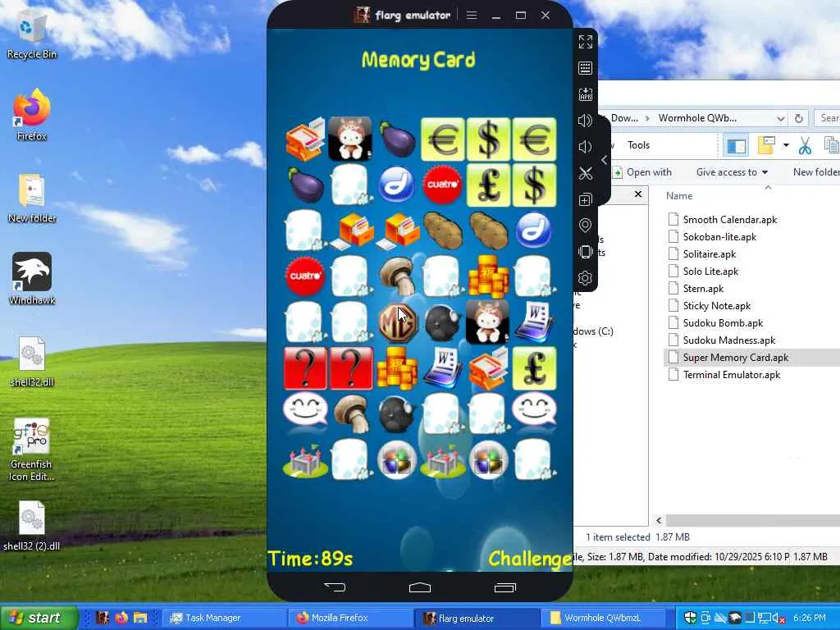Collapse the emulator sidebar with the arrow

[x=605, y=160]
